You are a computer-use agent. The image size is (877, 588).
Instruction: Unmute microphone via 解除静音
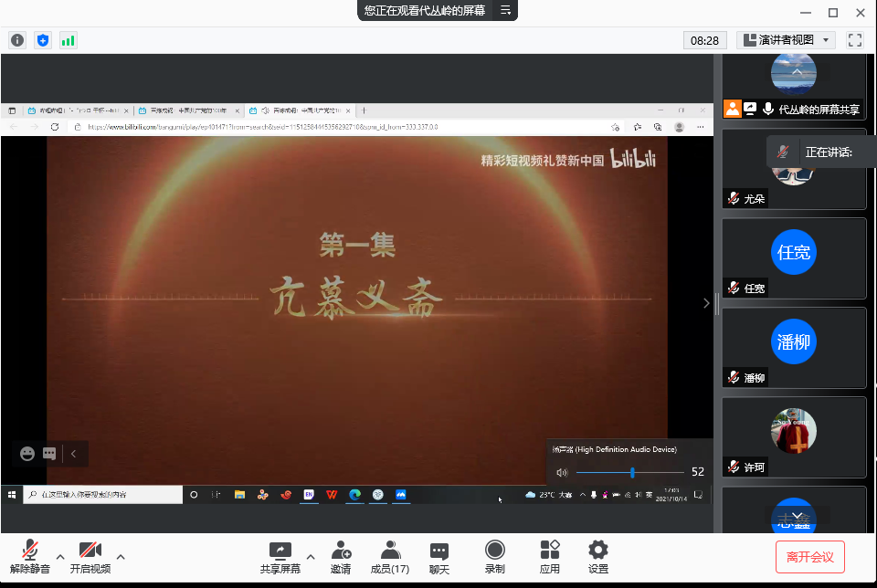click(x=30, y=557)
